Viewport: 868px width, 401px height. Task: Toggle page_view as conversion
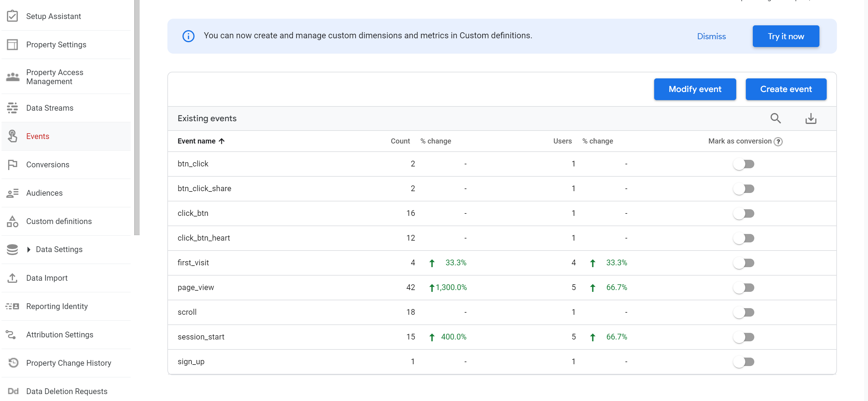click(744, 287)
